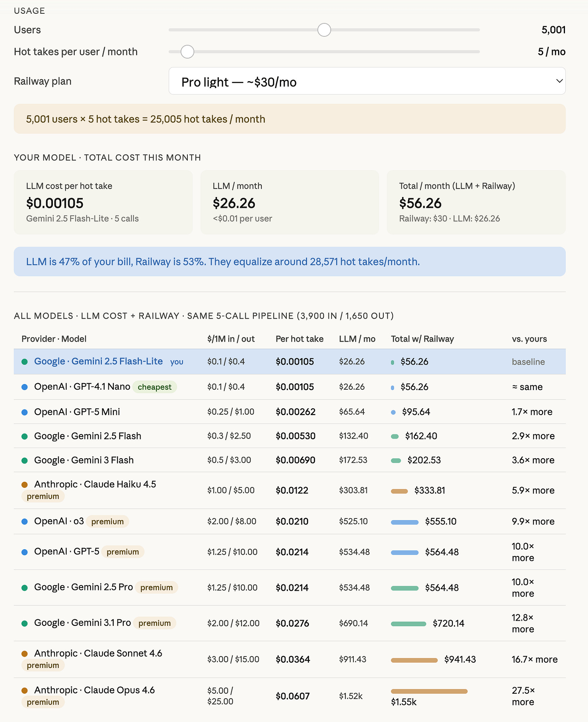
Task: Click the green dot beside Gemini 2.5 Flash-Lite
Action: [x=25, y=362]
